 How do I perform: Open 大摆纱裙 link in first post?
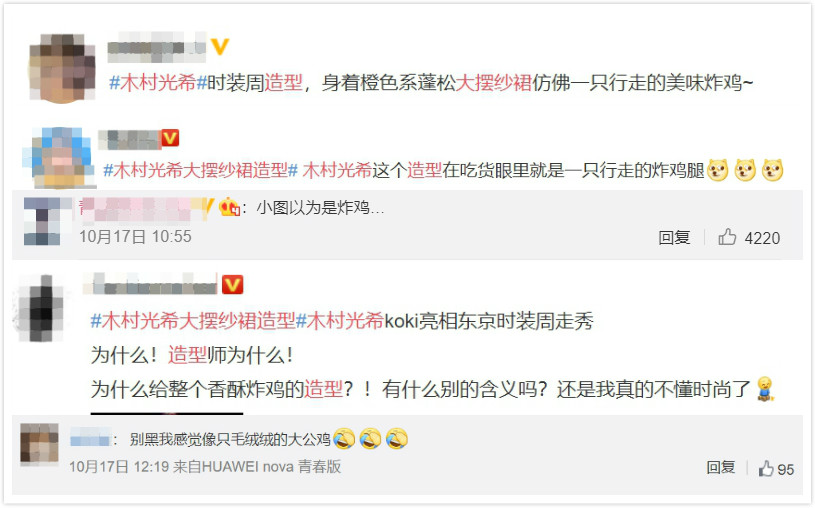point(493,83)
